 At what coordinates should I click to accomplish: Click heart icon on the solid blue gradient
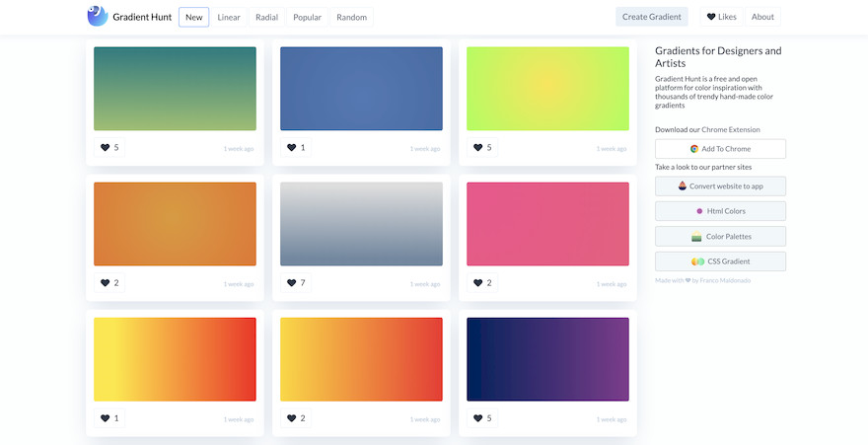292,148
